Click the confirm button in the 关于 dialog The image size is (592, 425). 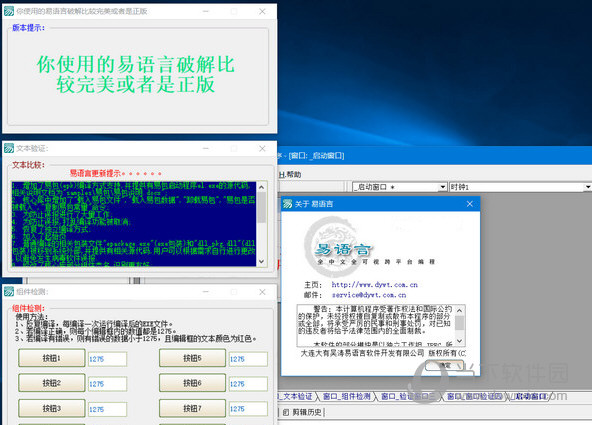(x=444, y=365)
